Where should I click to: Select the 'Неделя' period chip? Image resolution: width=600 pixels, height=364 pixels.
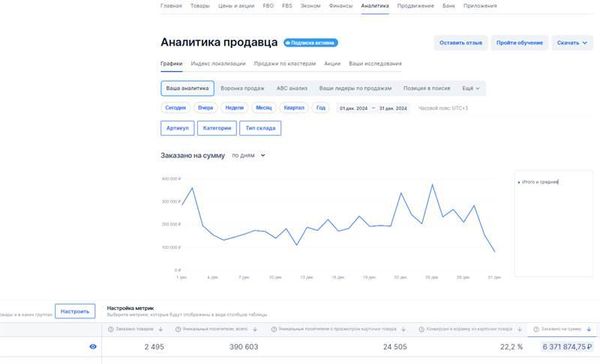pos(234,108)
